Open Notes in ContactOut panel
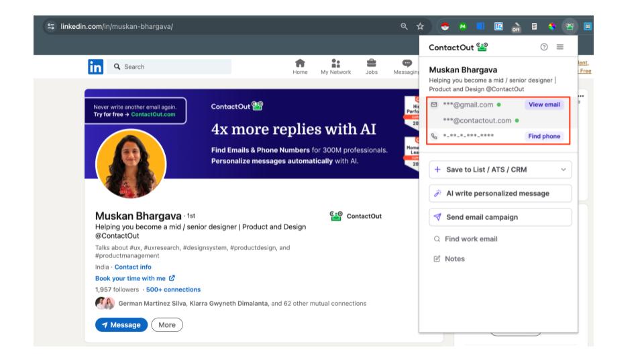 pyautogui.click(x=454, y=259)
